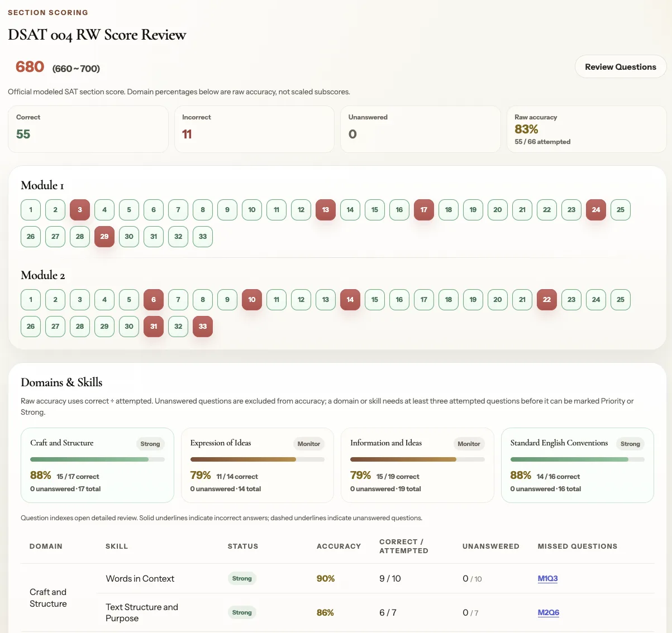Click the Unanswered 0 summary card
Image resolution: width=672 pixels, height=633 pixels.
(x=421, y=130)
